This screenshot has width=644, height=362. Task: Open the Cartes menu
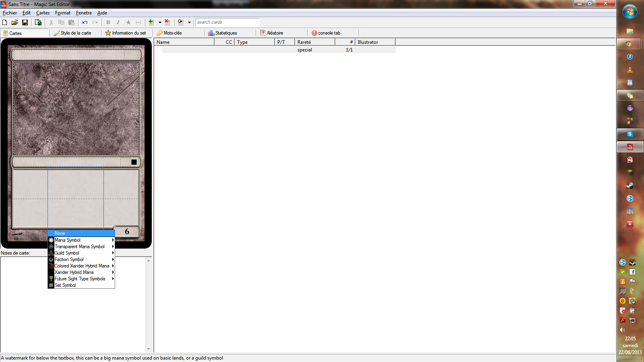pyautogui.click(x=43, y=13)
